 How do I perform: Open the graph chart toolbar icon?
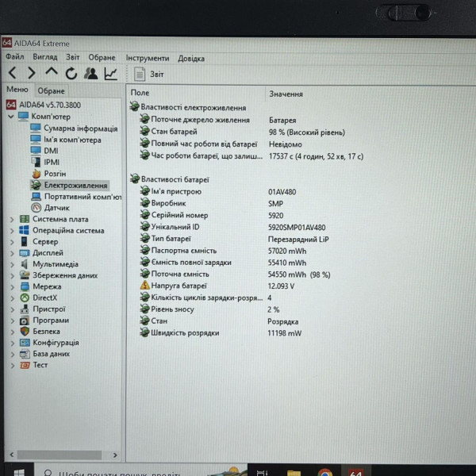110,74
